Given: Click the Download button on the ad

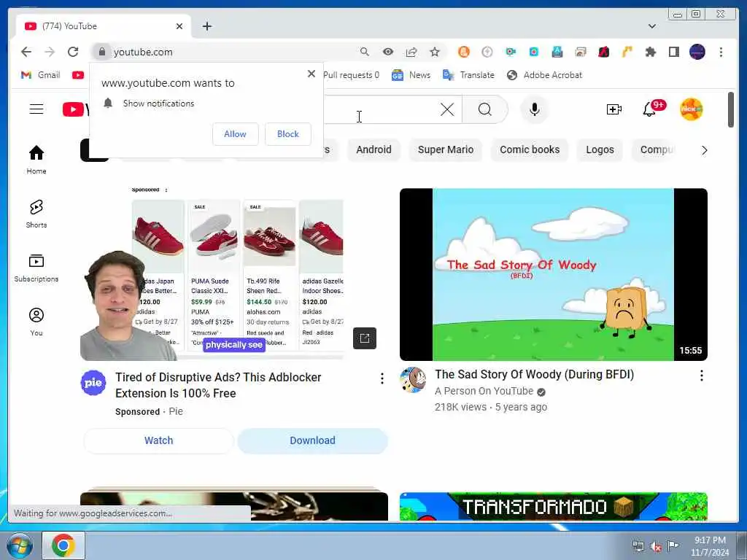Looking at the screenshot, I should tap(312, 440).
